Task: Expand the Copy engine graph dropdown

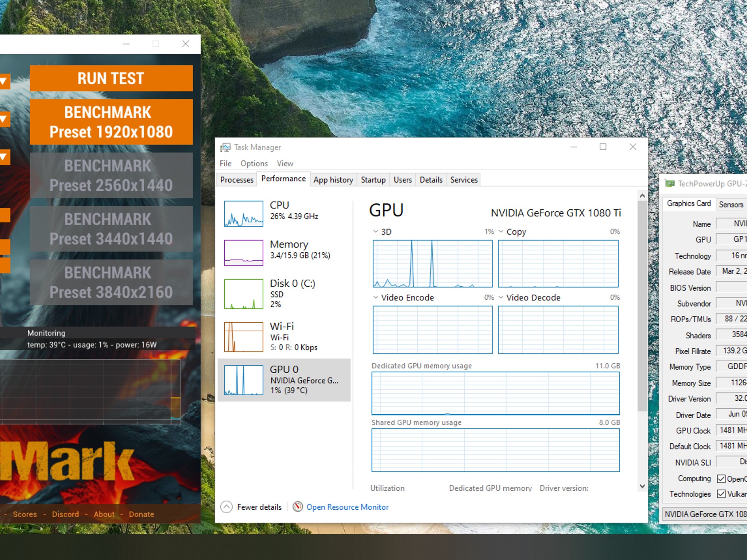Action: [x=501, y=232]
